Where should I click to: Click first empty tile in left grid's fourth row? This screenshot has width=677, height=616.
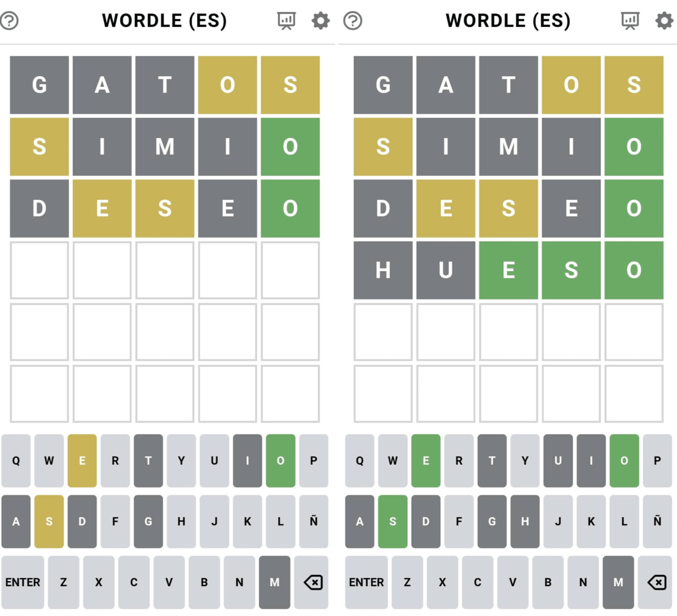pos(39,270)
